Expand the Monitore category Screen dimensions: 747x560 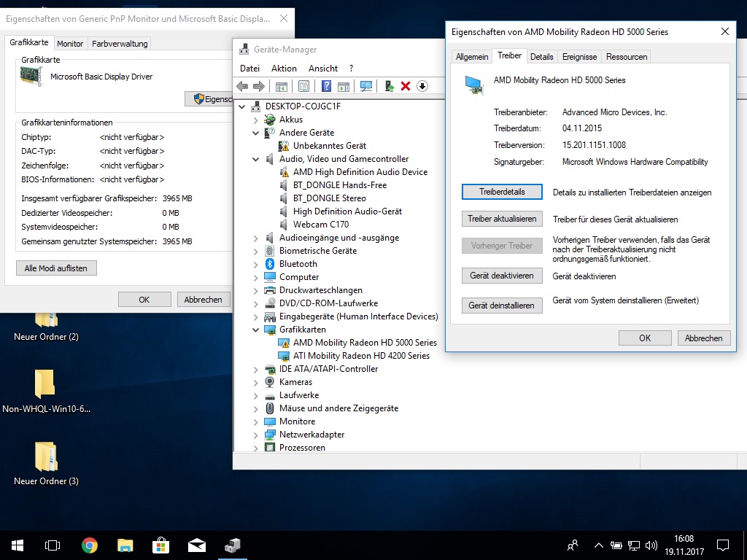[x=256, y=421]
